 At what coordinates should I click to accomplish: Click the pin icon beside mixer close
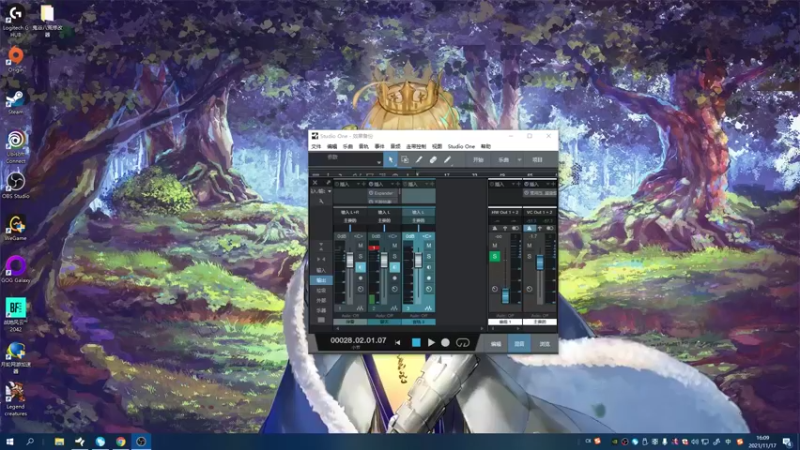tap(328, 183)
